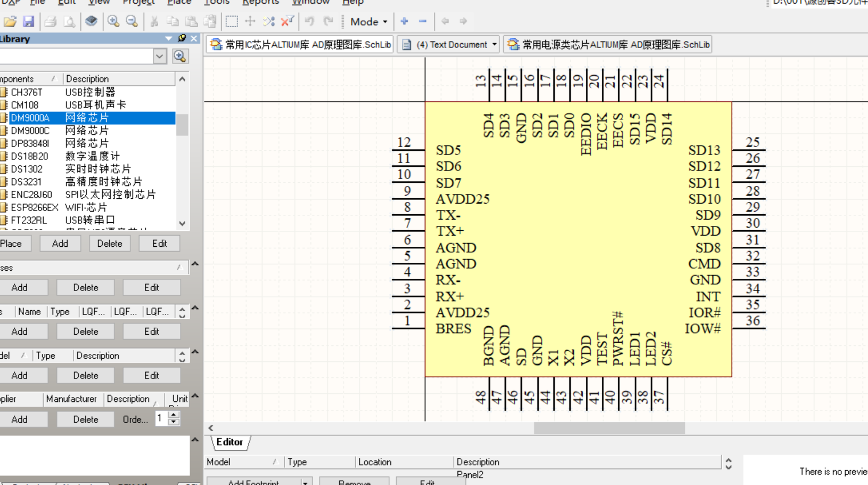
Task: Zoom out with the magnifier minus icon
Action: pos(132,21)
